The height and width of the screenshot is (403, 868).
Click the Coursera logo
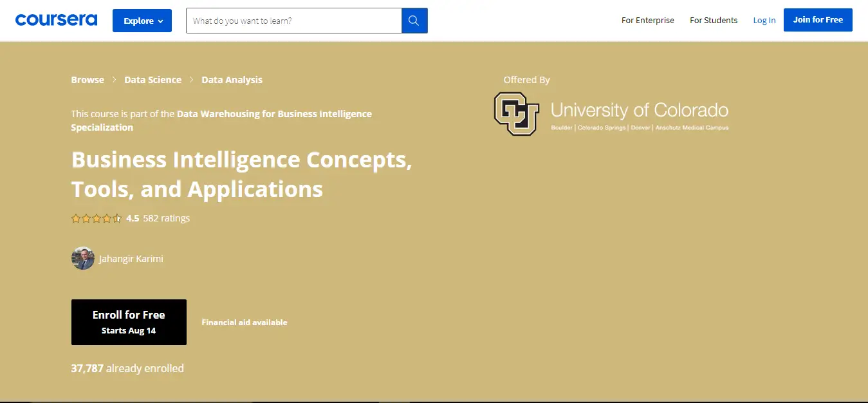pyautogui.click(x=56, y=19)
